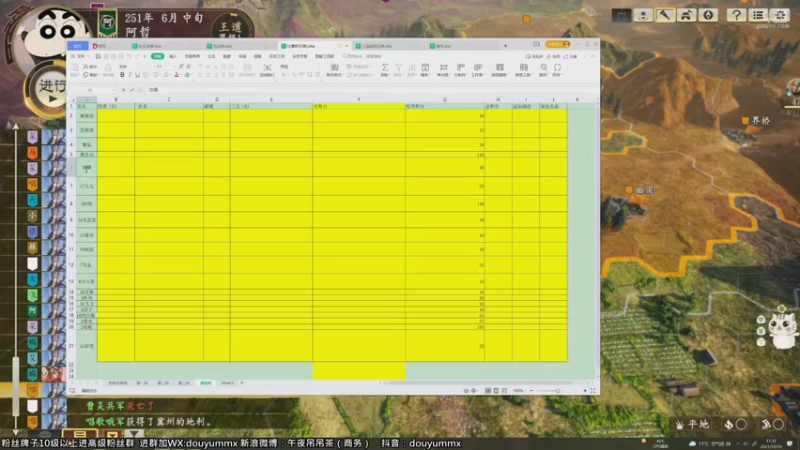
Task: Switch to Page Break preview in status bar
Action: tap(504, 391)
